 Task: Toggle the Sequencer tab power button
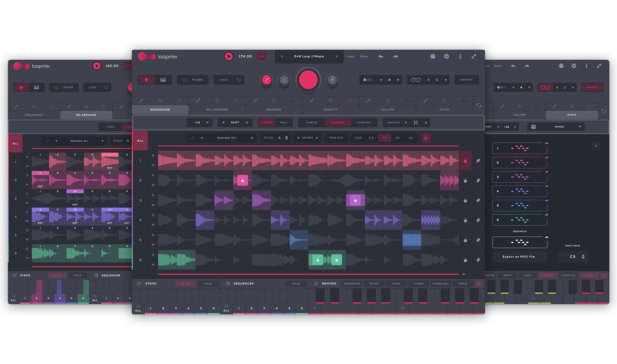(x=179, y=101)
